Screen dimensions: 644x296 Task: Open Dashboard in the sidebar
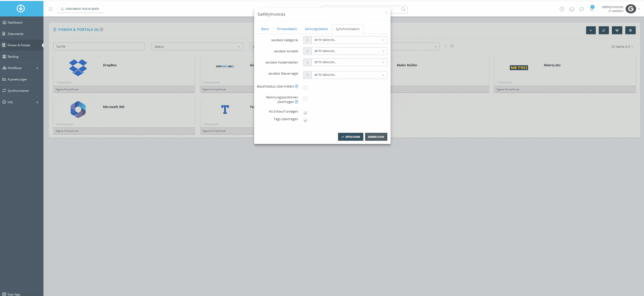coord(22,22)
